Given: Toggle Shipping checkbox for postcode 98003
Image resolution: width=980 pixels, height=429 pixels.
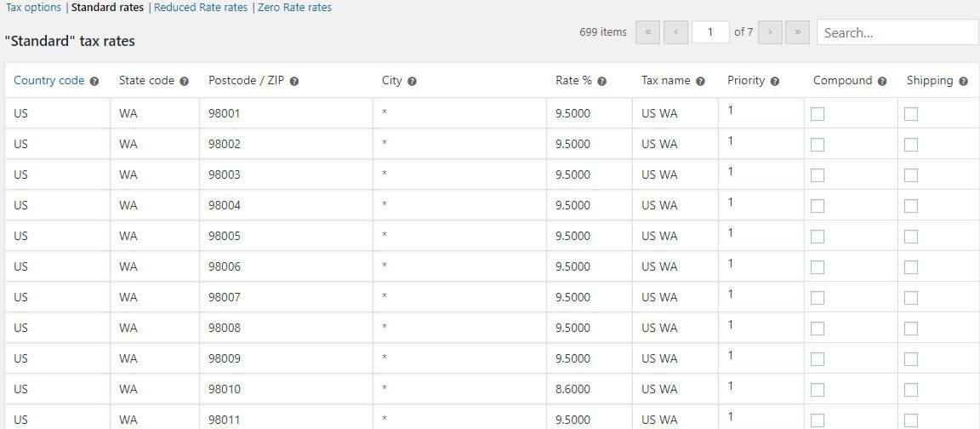Looking at the screenshot, I should click(911, 175).
